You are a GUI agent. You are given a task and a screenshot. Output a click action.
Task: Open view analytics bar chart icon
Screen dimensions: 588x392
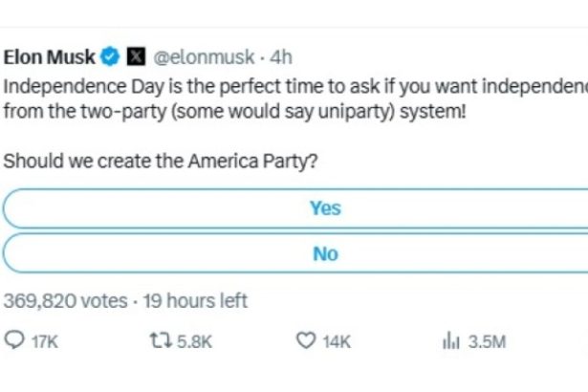[x=450, y=340]
